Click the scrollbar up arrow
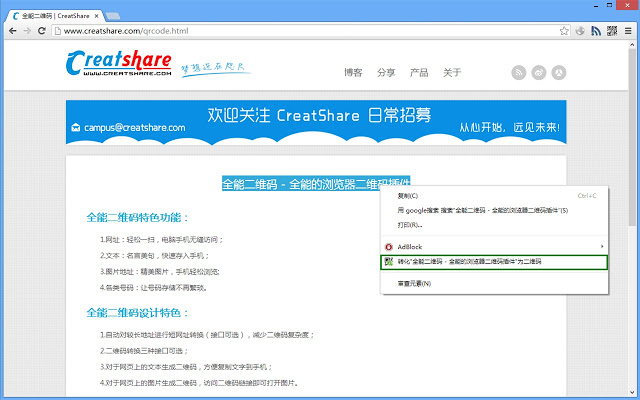 point(632,44)
